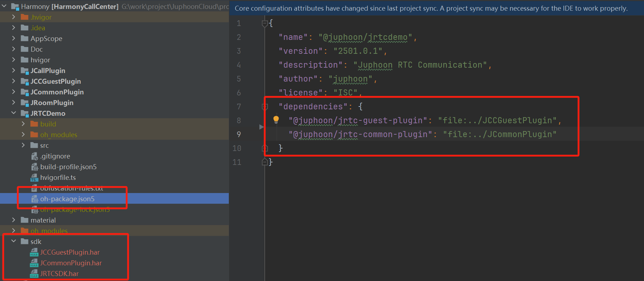Click the build-profile.json5 file icon
Image resolution: width=644 pixels, height=281 pixels.
(34, 167)
